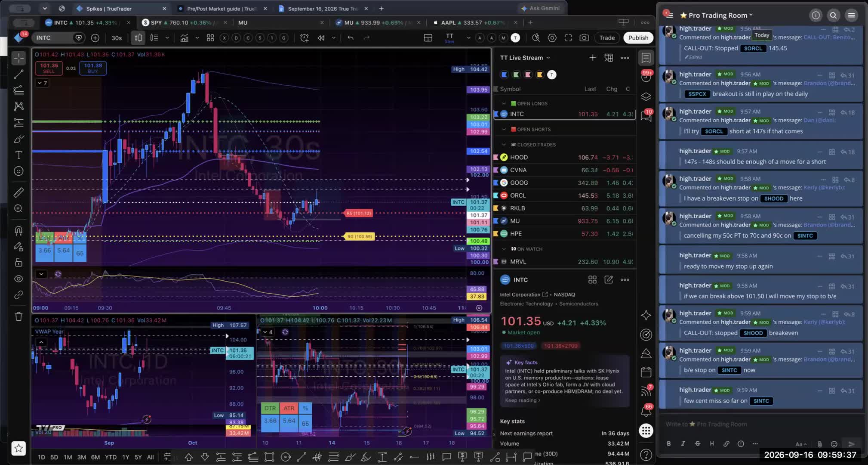Write in the Pro Trading Room message box
868x465 pixels.
[x=761, y=424]
